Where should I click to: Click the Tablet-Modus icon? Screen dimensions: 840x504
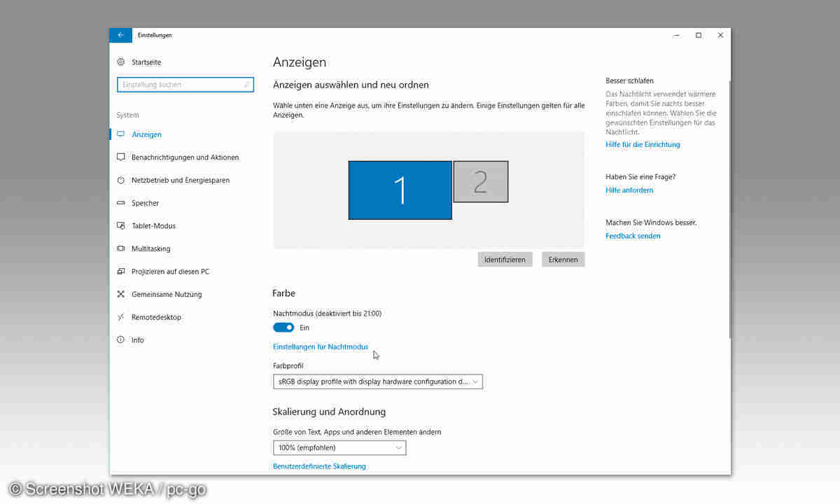click(121, 226)
